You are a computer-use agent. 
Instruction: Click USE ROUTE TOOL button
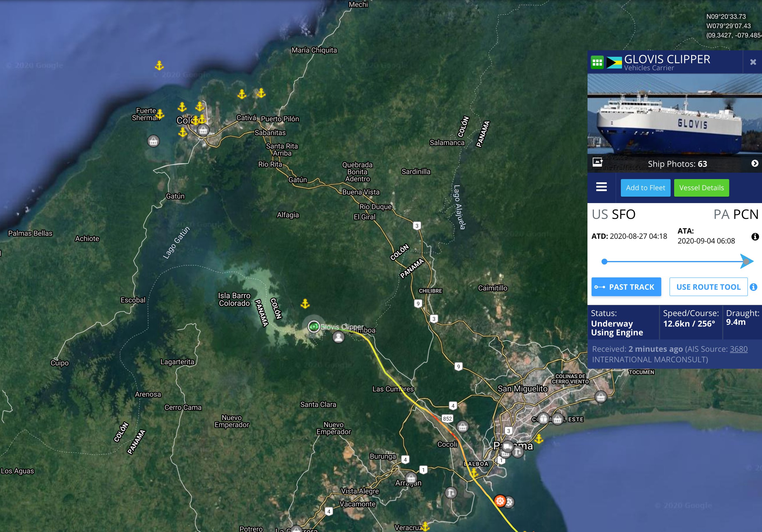point(708,286)
